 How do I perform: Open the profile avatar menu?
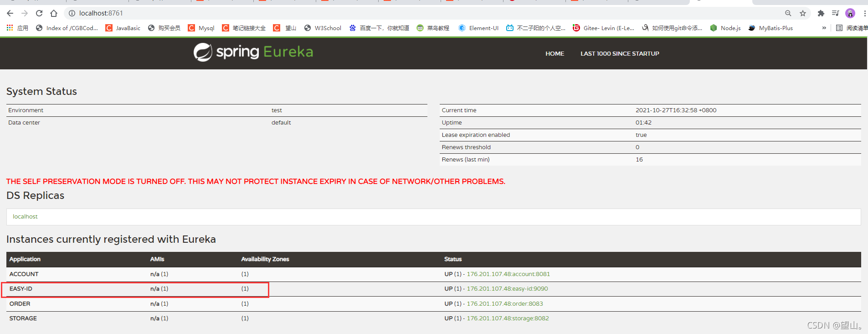point(850,13)
